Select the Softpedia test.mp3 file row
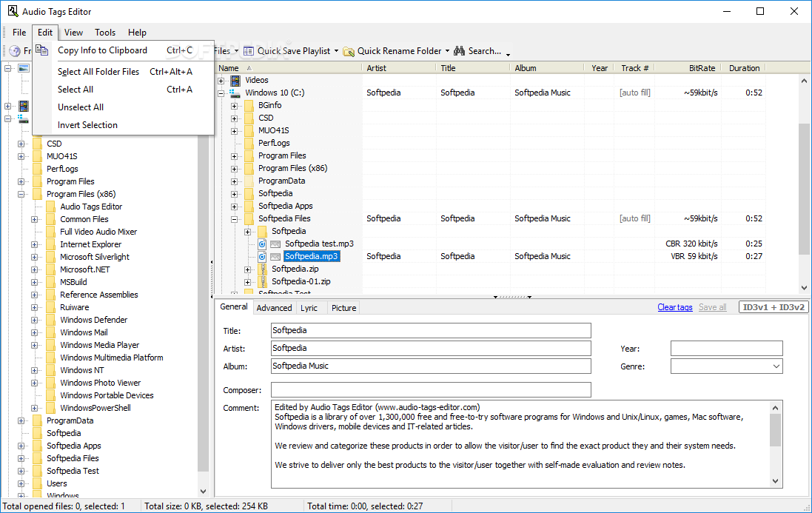This screenshot has width=812, height=513. tap(319, 244)
